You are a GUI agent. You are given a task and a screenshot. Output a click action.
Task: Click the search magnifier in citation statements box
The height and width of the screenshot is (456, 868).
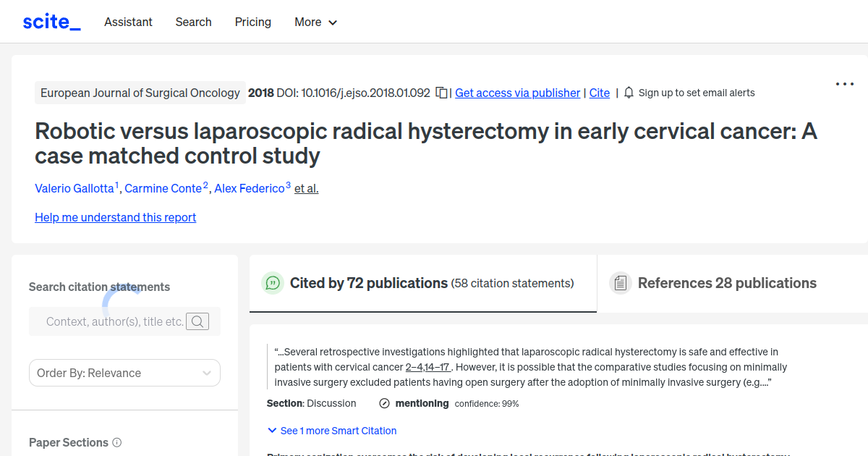coord(197,321)
